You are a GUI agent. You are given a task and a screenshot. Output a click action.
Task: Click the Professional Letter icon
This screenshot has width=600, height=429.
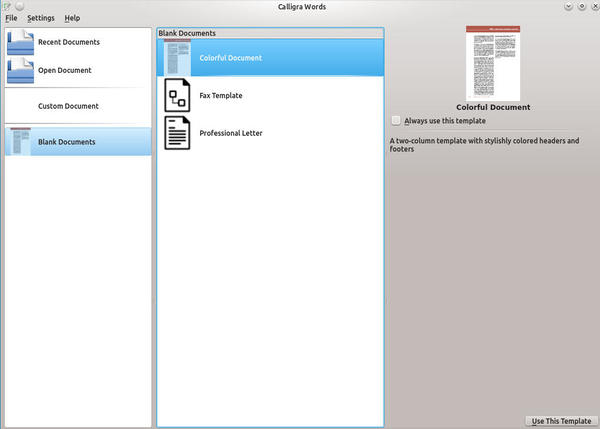[x=177, y=133]
